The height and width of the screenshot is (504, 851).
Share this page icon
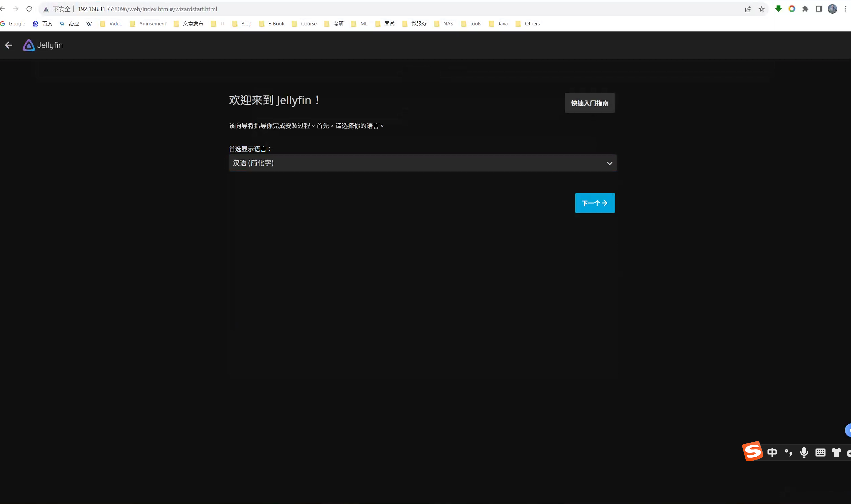[748, 9]
